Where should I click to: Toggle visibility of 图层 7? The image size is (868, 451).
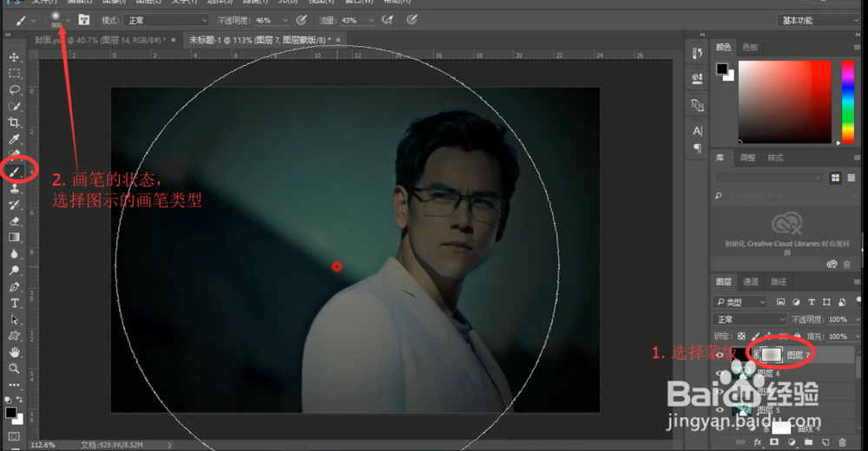coord(720,355)
